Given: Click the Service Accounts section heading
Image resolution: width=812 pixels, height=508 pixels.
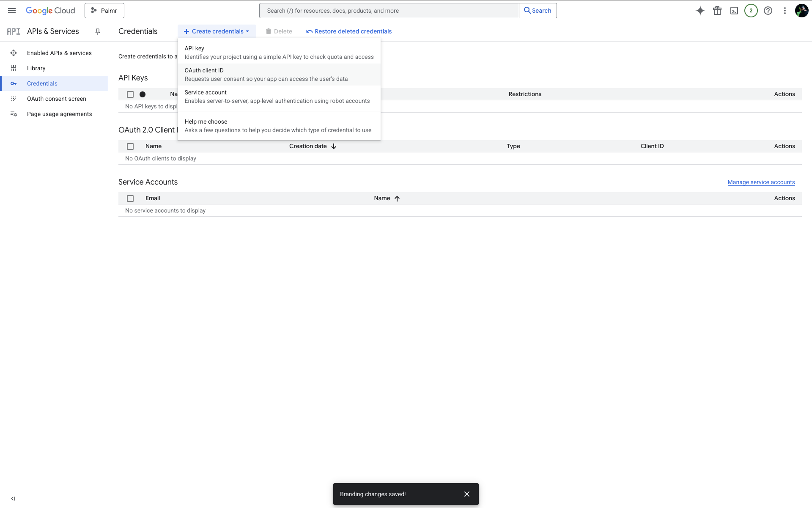Looking at the screenshot, I should tap(148, 182).
